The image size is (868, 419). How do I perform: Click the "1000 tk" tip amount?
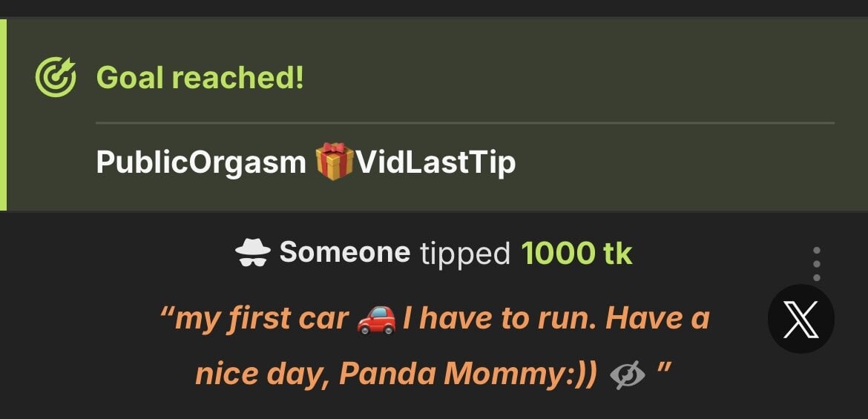(576, 254)
